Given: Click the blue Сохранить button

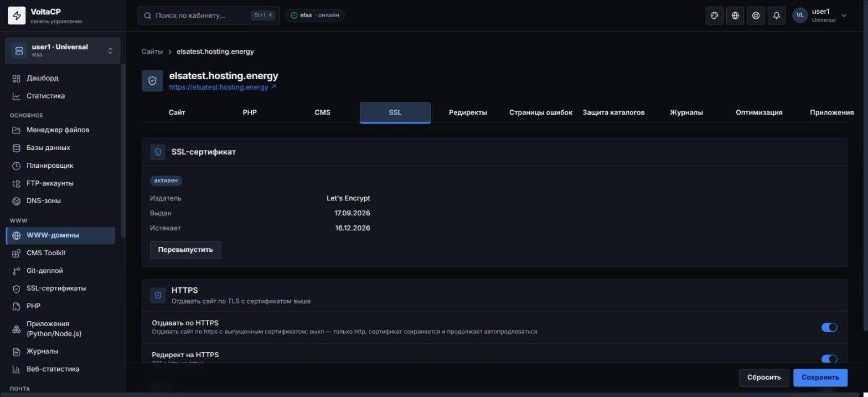Looking at the screenshot, I should (x=820, y=378).
